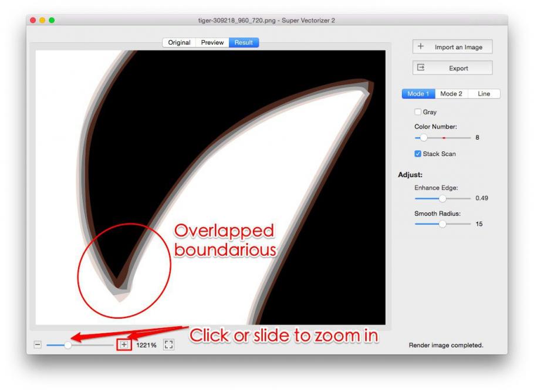Disable the Stack Scan checkbox
Screen dimensions: 534x392
(x=418, y=154)
